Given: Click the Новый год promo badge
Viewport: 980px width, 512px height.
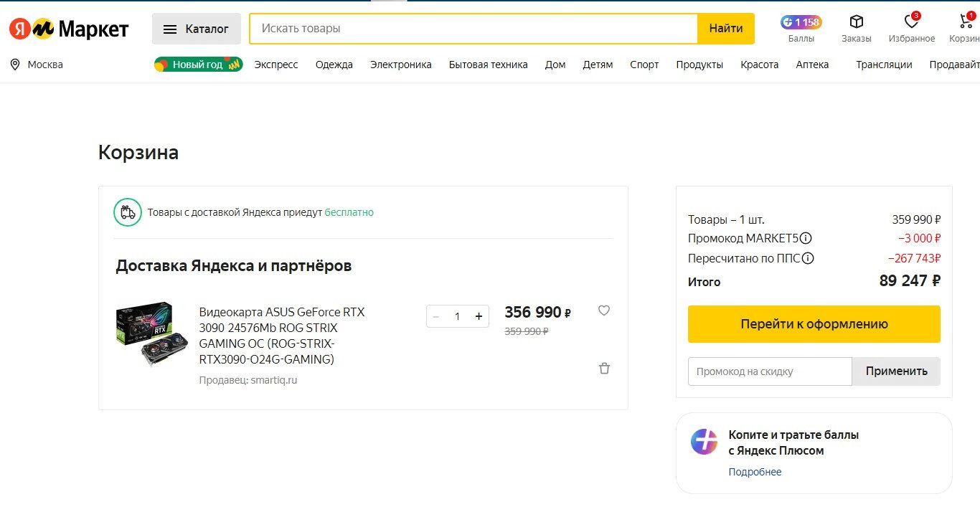Looking at the screenshot, I should coord(198,65).
